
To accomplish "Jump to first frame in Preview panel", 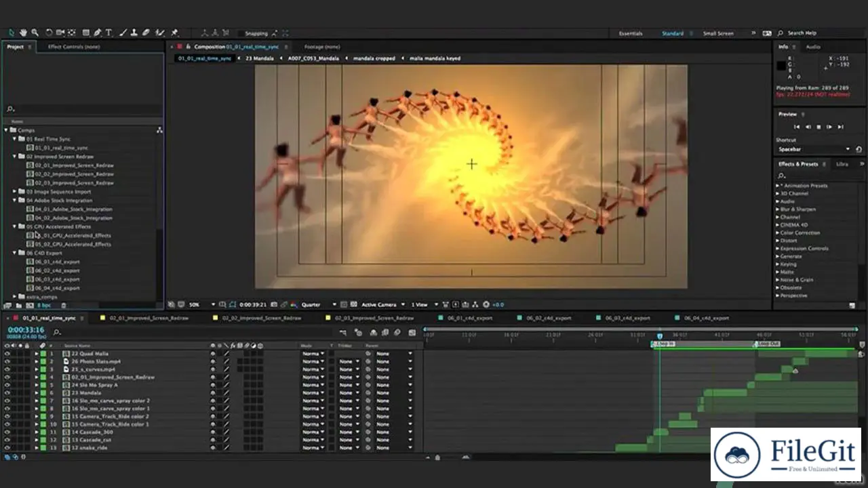I will point(797,127).
